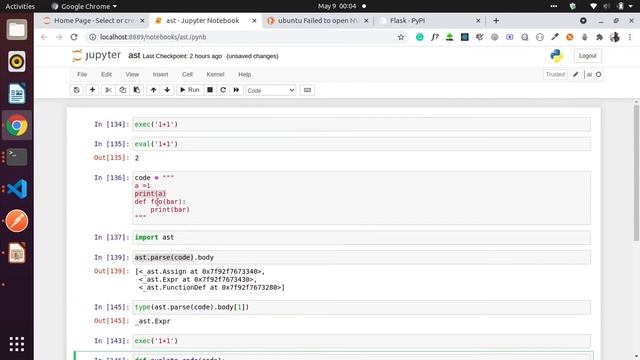Bookmark this page with star icon
This screenshot has height=360, width=640.
pos(401,37)
